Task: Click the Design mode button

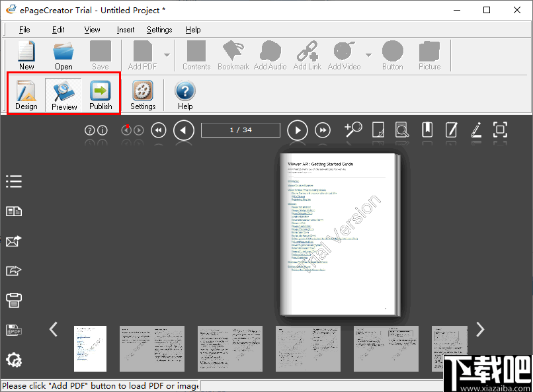Action: [x=26, y=95]
